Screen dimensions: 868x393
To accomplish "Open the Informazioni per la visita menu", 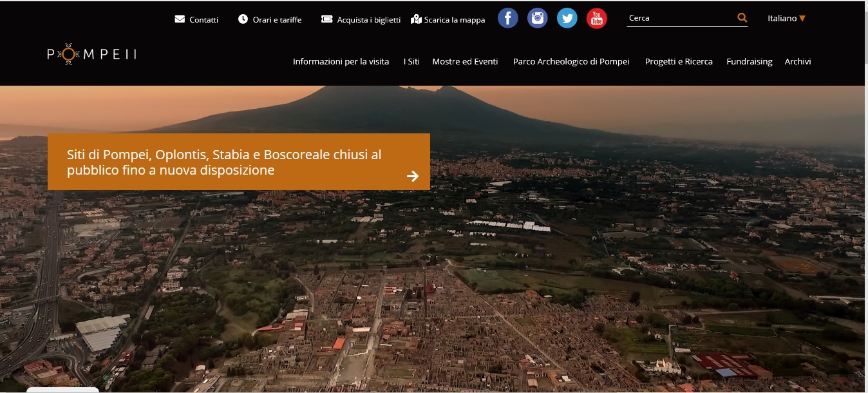I will (x=341, y=62).
